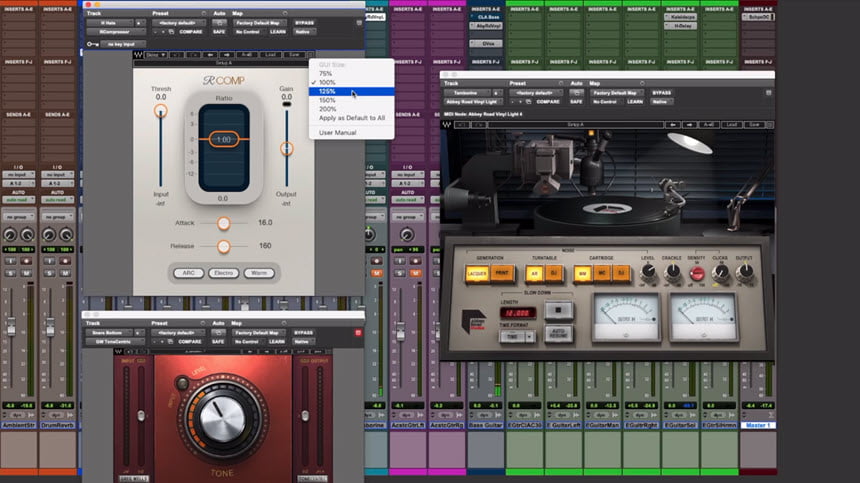The height and width of the screenshot is (483, 860).
Task: Open the Native format dropdown in RCompressor window
Action: [304, 32]
